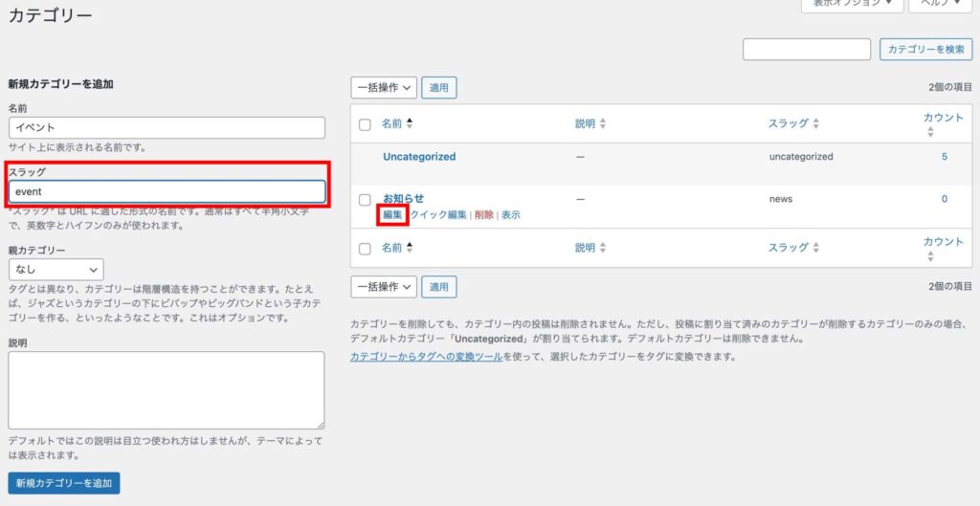Open the top 一括操作 bulk actions dropdown

point(384,88)
